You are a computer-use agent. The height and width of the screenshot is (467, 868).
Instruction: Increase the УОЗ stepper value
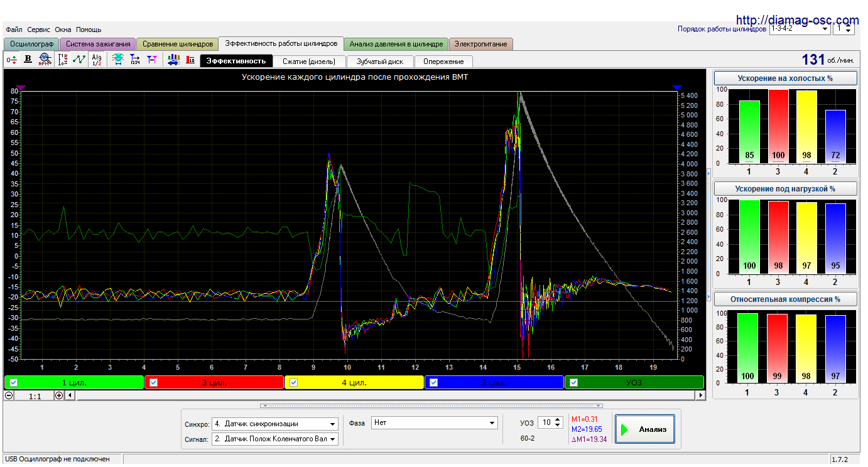coord(558,421)
